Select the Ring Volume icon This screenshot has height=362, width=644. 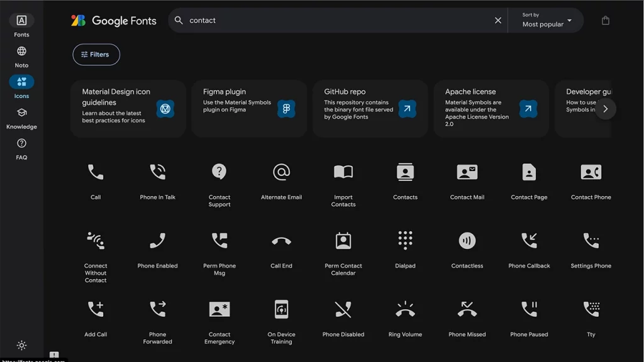(405, 309)
